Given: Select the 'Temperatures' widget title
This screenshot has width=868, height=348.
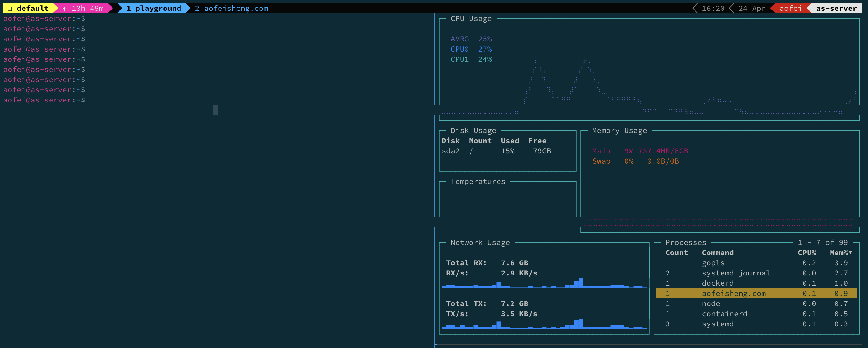Looking at the screenshot, I should click(x=478, y=181).
